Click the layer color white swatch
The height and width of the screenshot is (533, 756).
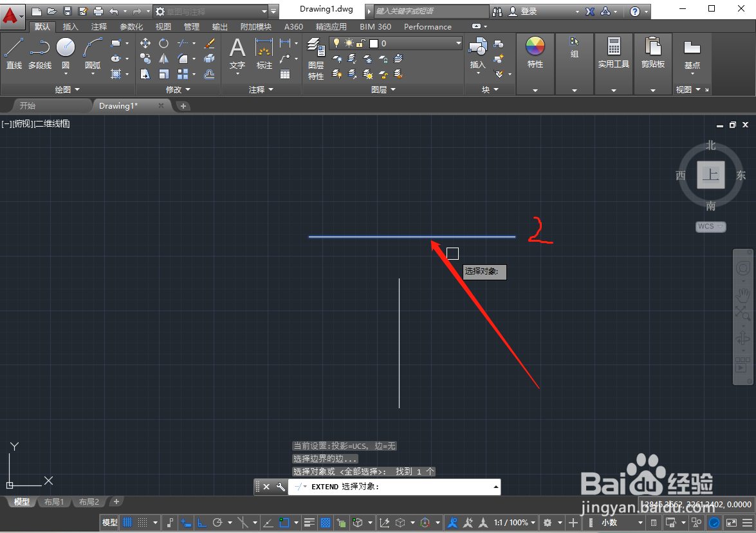coord(374,43)
